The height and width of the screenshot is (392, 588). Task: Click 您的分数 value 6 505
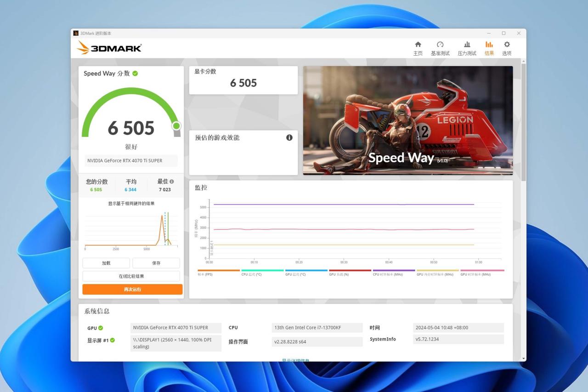click(x=96, y=189)
